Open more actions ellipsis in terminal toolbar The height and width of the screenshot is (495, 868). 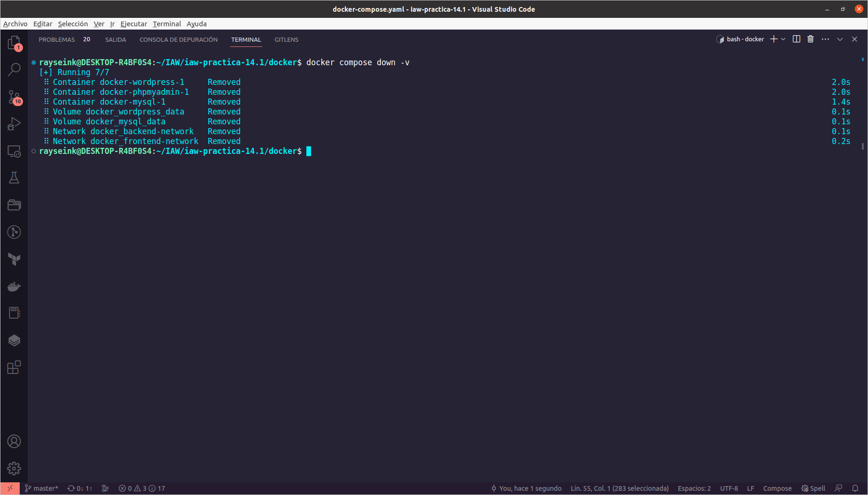pos(825,39)
